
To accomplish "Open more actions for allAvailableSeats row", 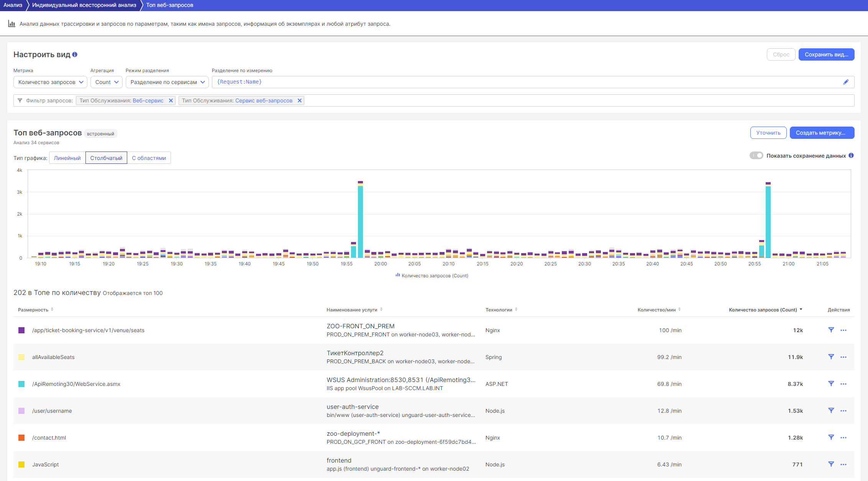I will click(843, 357).
